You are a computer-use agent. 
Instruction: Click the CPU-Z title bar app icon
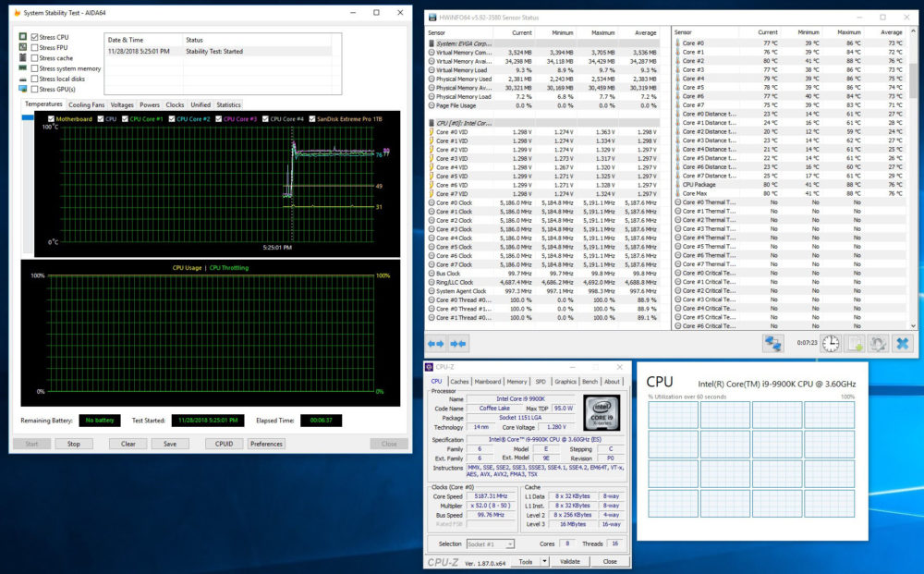click(430, 367)
